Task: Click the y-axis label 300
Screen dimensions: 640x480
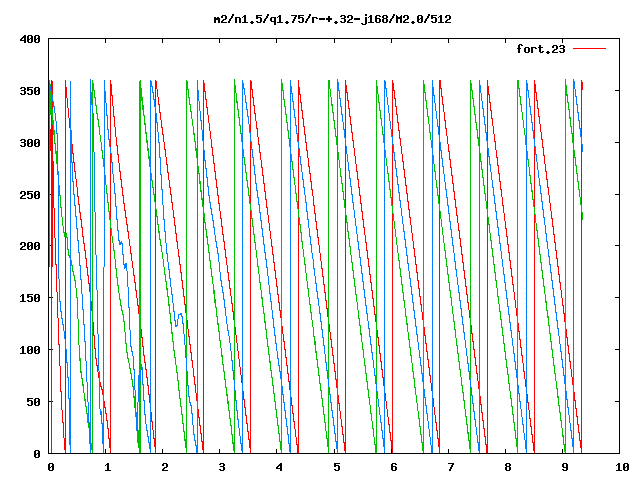Action: pos(30,143)
